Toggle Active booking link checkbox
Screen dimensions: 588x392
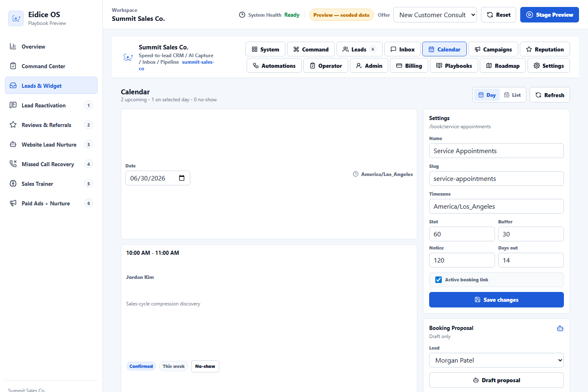[439, 280]
